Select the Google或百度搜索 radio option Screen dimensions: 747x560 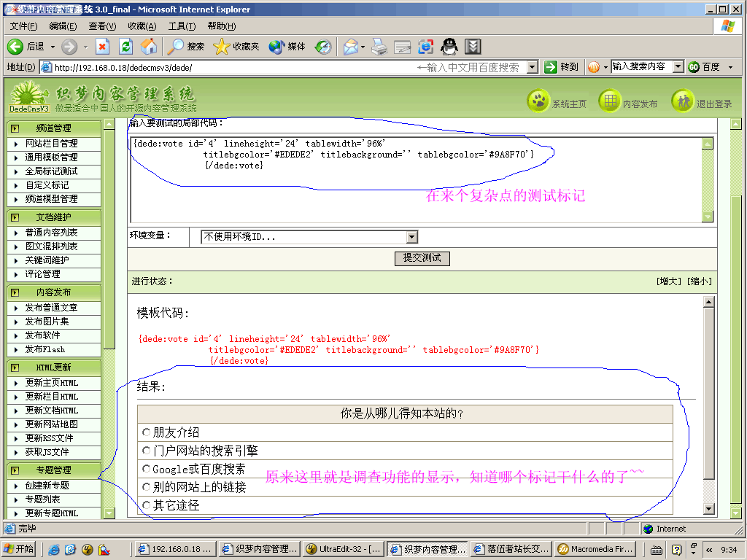point(147,469)
